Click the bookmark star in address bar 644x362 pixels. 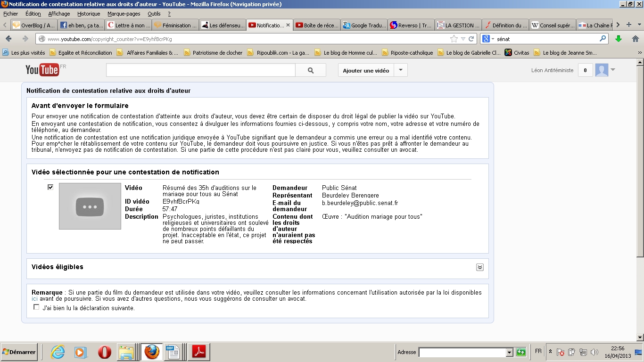[x=454, y=39]
